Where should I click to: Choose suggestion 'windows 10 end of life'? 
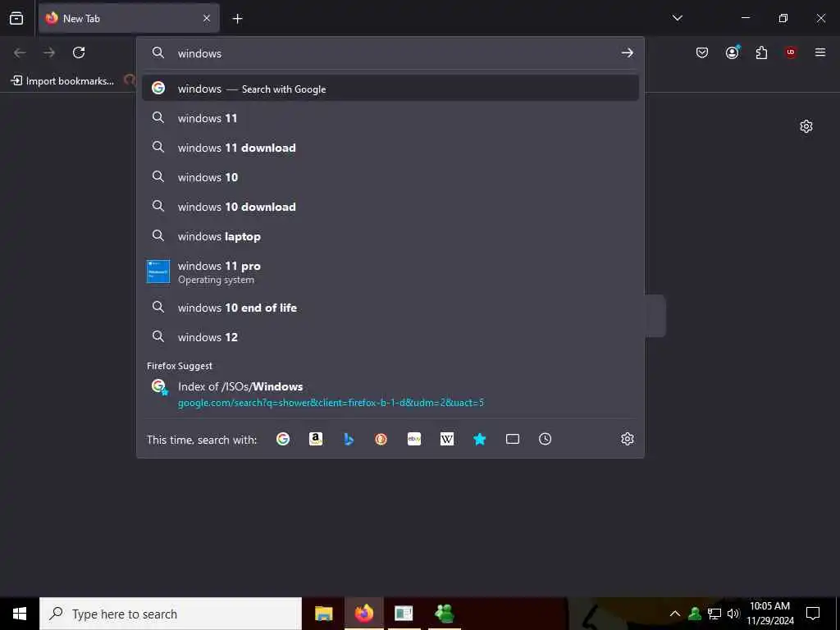(390, 308)
